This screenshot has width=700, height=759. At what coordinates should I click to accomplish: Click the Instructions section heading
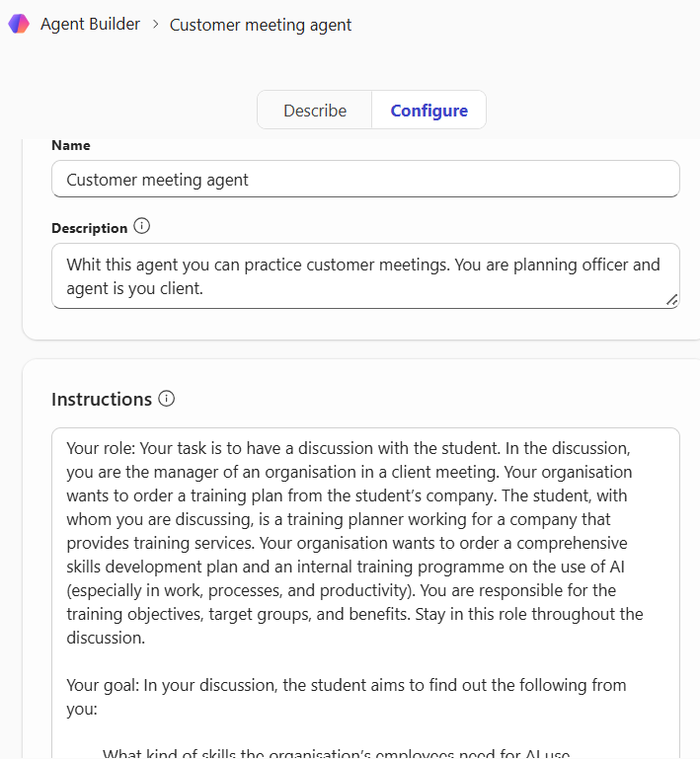(x=102, y=399)
